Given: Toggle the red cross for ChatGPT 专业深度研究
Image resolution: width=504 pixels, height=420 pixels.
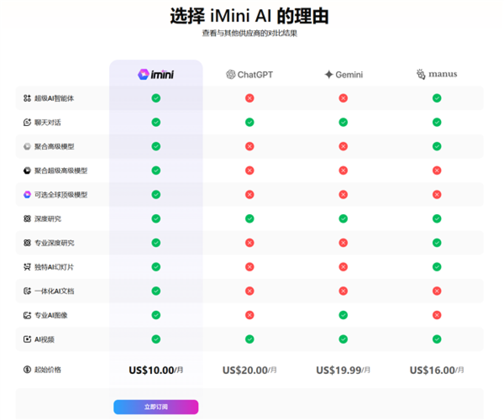Looking at the screenshot, I should click(x=250, y=243).
